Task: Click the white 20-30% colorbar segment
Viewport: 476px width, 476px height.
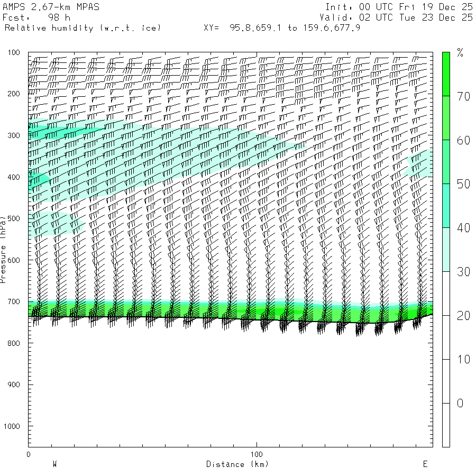Action: 446,294
